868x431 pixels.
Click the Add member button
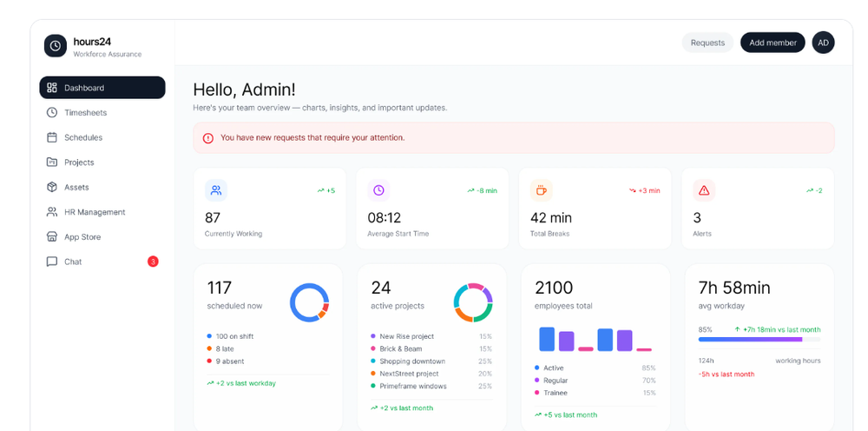point(773,43)
